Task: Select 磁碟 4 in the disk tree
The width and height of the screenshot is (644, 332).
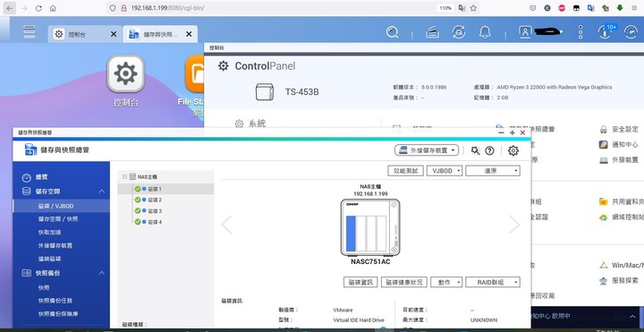Action: click(166, 222)
